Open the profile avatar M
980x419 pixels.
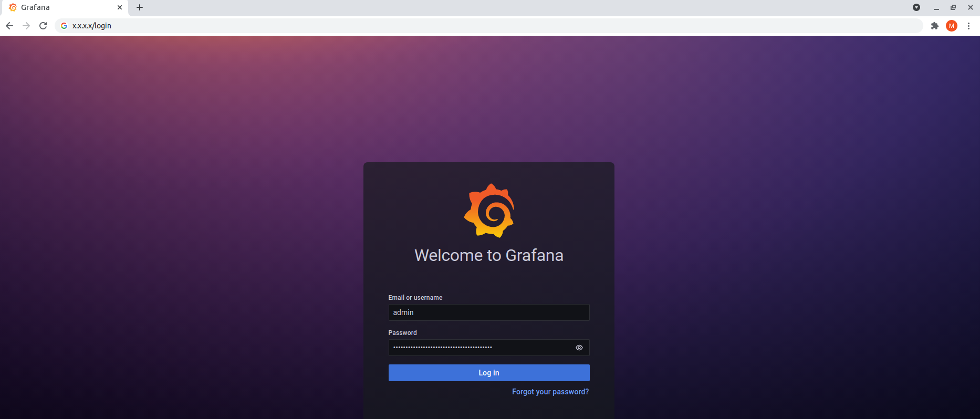point(952,26)
